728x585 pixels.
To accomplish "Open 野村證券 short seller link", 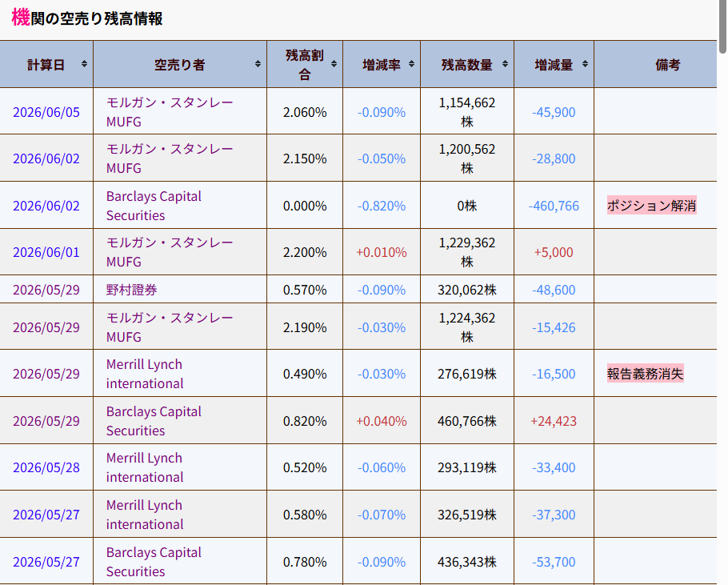I will [131, 290].
